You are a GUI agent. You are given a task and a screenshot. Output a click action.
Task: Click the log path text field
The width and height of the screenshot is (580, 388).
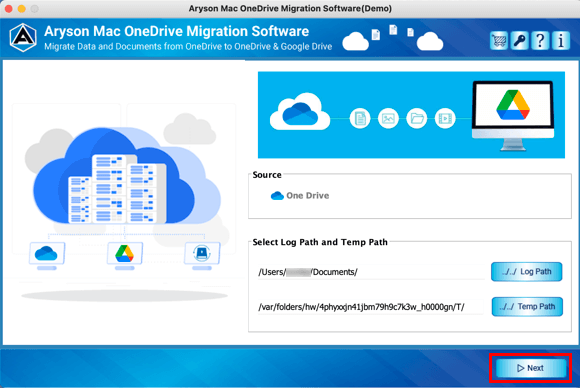371,272
